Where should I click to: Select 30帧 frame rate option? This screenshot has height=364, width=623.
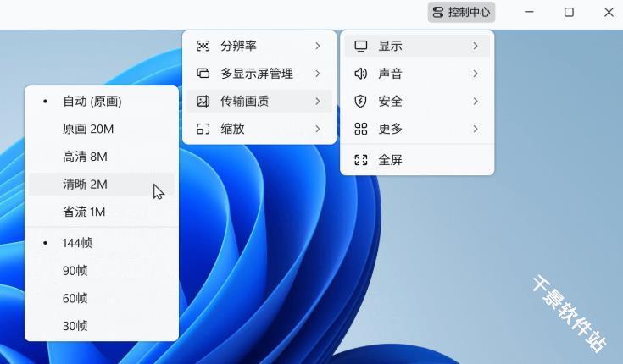tap(102, 326)
